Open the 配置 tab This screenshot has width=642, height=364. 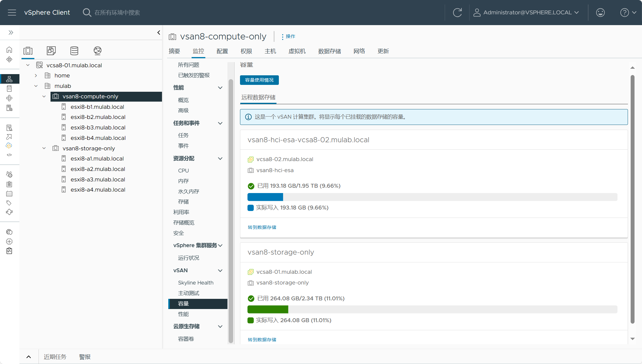(222, 51)
